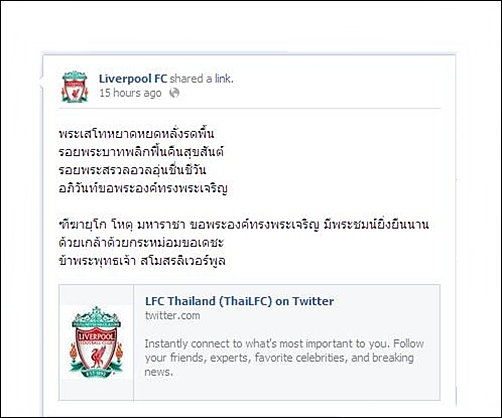The height and width of the screenshot is (418, 502).
Task: Click the line starting "ทีฆายุโก โหตุ มหาราชา"
Action: (243, 225)
